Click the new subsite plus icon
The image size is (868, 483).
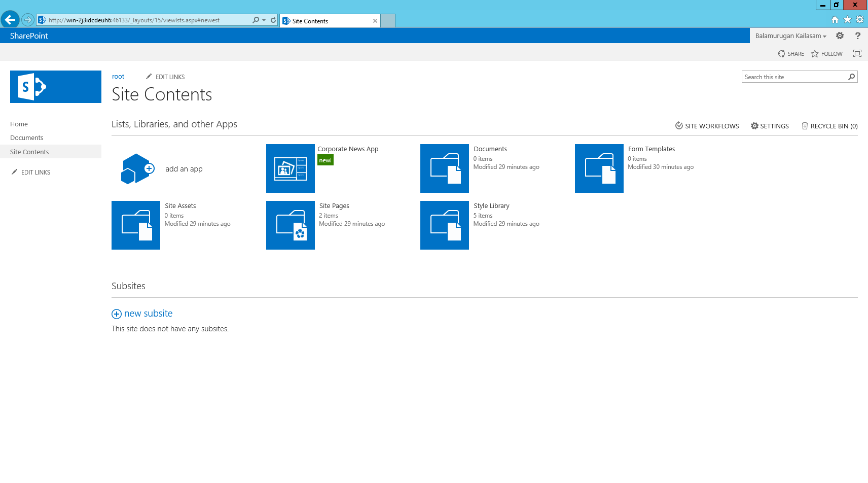pyautogui.click(x=117, y=314)
